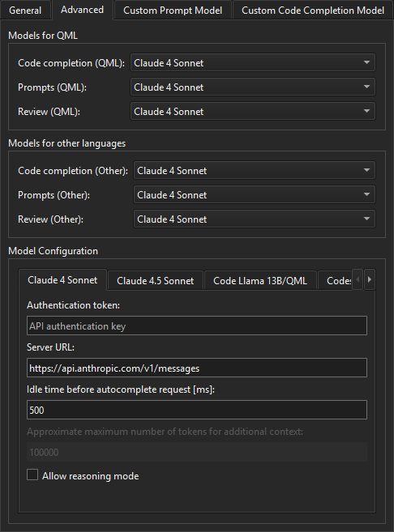The width and height of the screenshot is (394, 532).
Task: Click left arrow to scroll model tabs
Action: pos(358,279)
